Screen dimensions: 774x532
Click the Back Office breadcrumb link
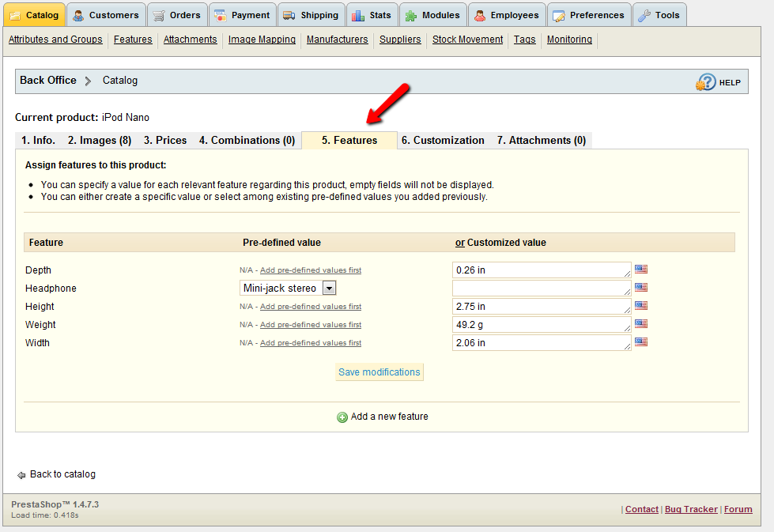(48, 81)
